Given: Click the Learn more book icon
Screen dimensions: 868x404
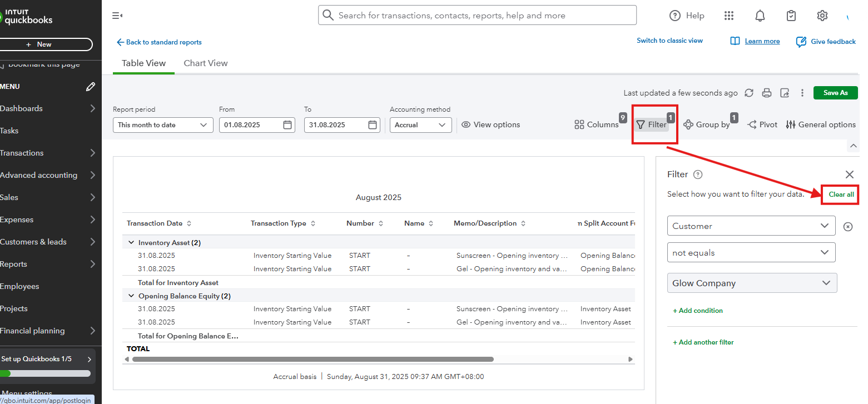Looking at the screenshot, I should point(735,41).
